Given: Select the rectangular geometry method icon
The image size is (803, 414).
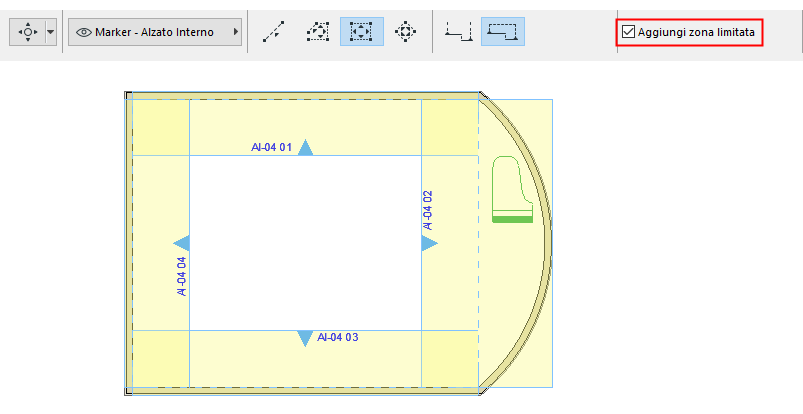Looking at the screenshot, I should (x=362, y=32).
